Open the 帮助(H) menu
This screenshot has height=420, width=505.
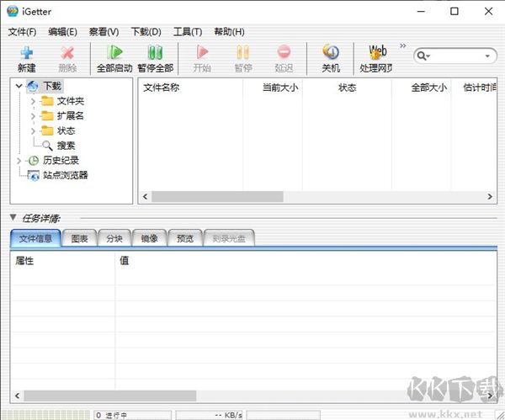click(229, 32)
